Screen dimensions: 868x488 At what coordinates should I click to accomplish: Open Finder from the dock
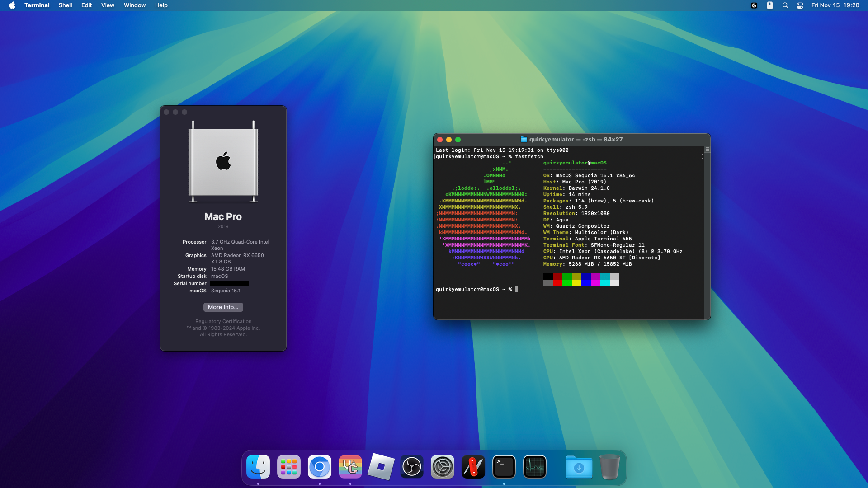tap(258, 467)
